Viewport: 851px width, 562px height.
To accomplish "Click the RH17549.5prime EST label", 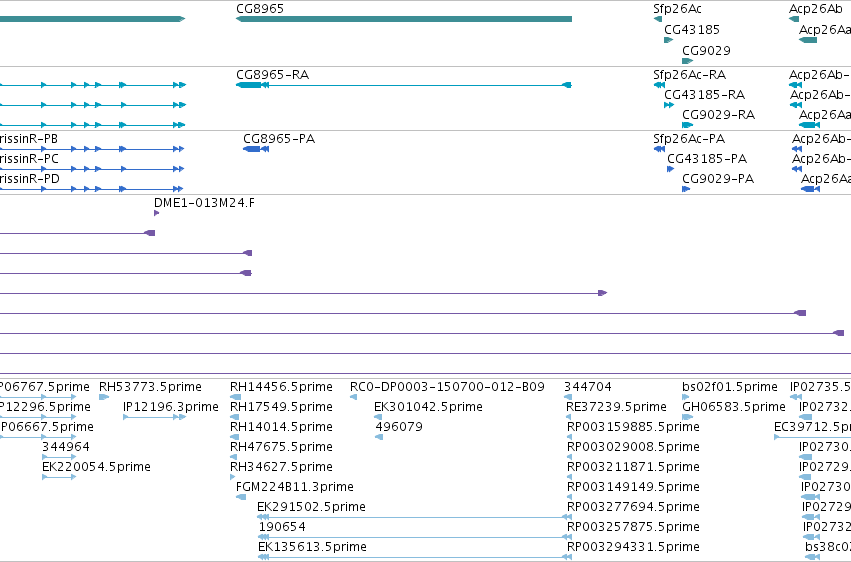I will [281, 407].
